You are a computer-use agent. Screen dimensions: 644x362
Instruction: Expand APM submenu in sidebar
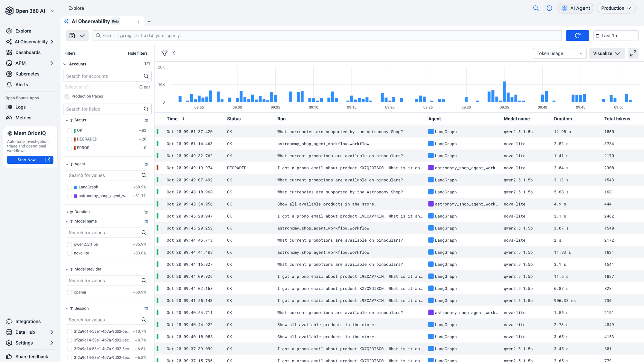(52, 63)
